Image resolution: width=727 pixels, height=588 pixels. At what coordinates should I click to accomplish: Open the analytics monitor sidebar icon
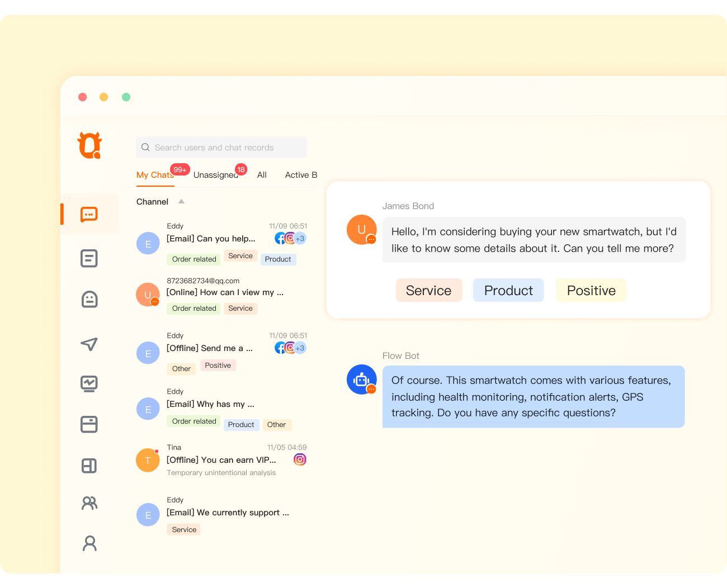click(89, 384)
